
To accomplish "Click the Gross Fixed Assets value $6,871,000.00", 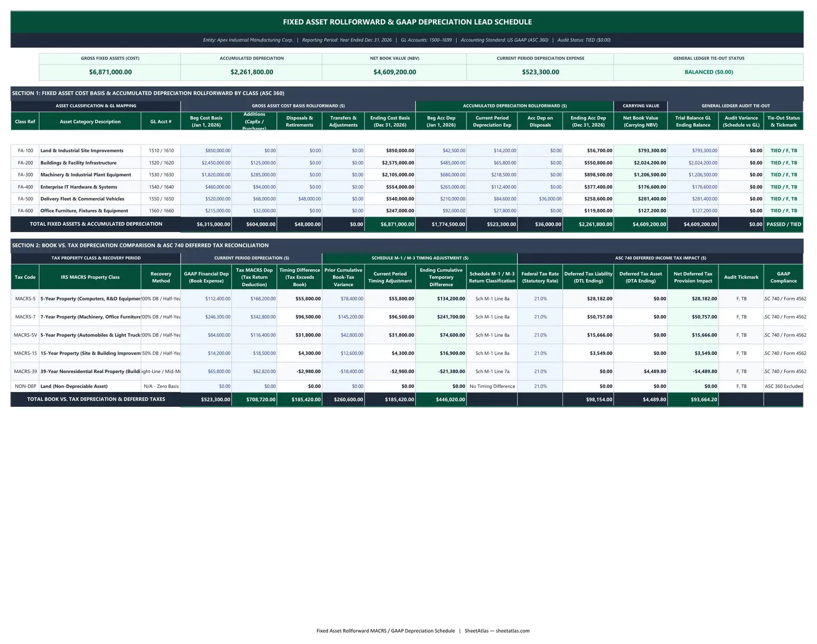I will (110, 72).
